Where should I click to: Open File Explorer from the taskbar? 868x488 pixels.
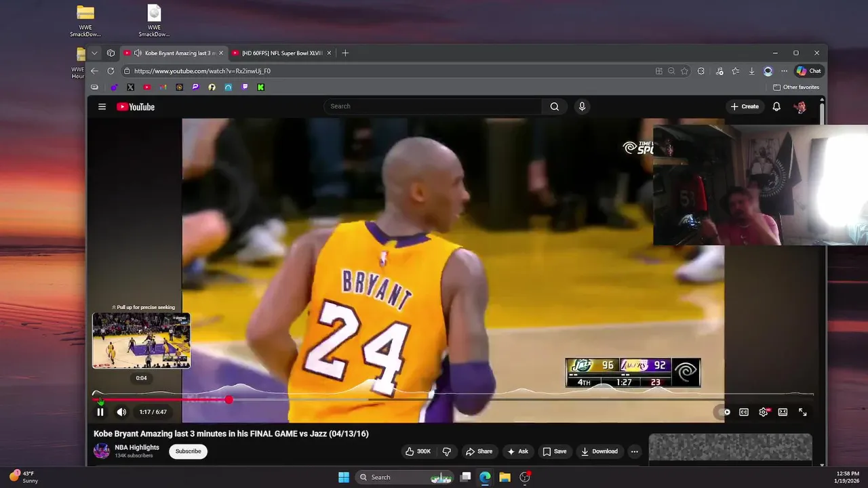pyautogui.click(x=505, y=477)
